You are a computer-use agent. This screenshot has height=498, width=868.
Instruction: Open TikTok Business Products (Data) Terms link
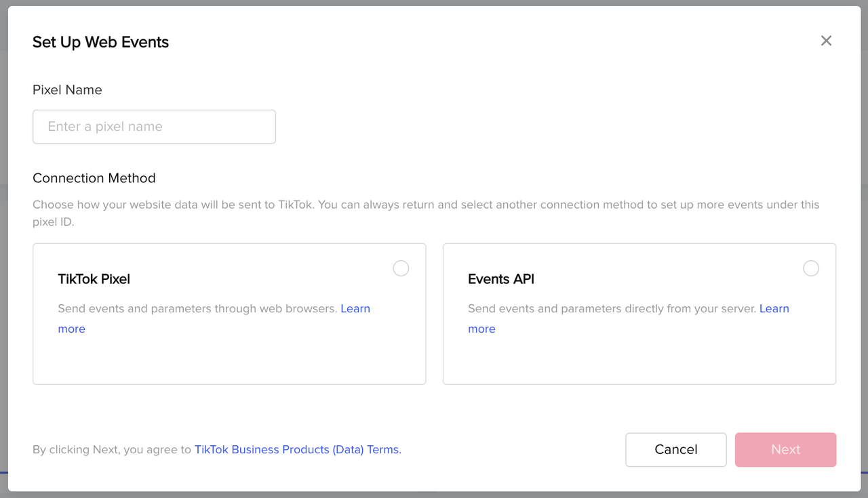(298, 449)
